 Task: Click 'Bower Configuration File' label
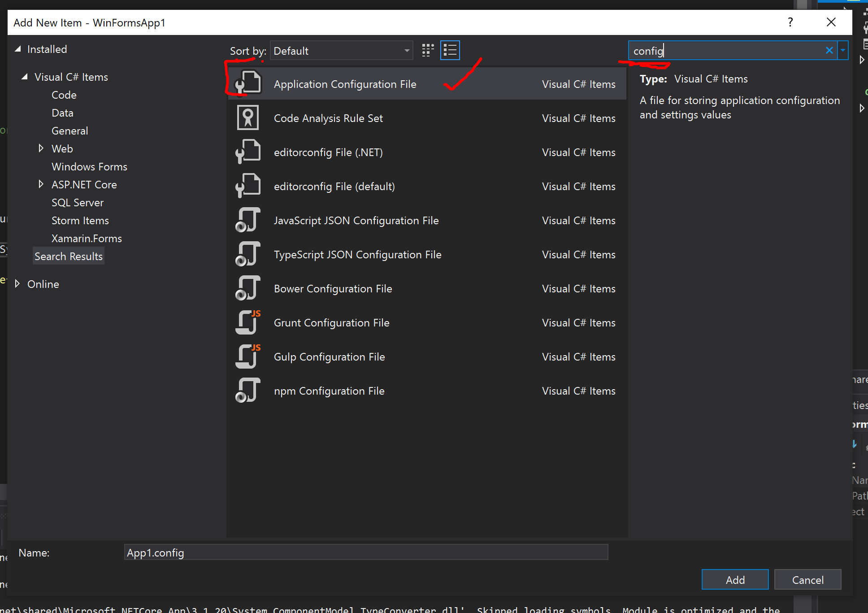[333, 288]
